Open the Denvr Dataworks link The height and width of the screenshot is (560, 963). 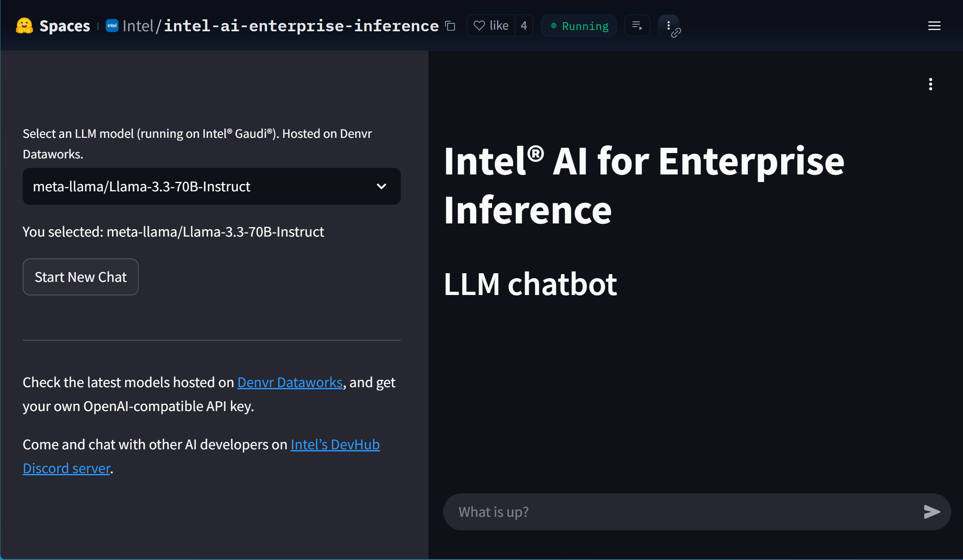click(289, 382)
